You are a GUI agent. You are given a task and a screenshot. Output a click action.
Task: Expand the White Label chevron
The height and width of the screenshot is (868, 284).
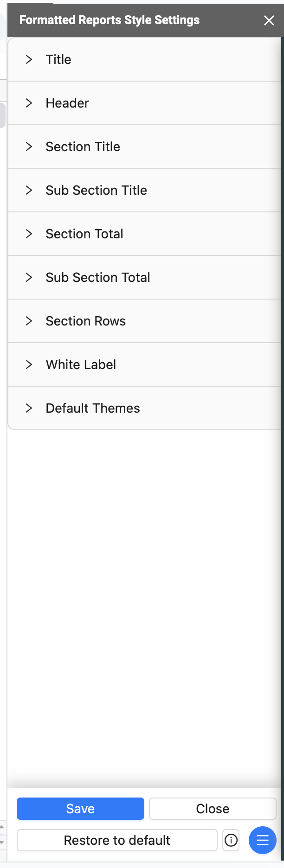pyautogui.click(x=29, y=364)
